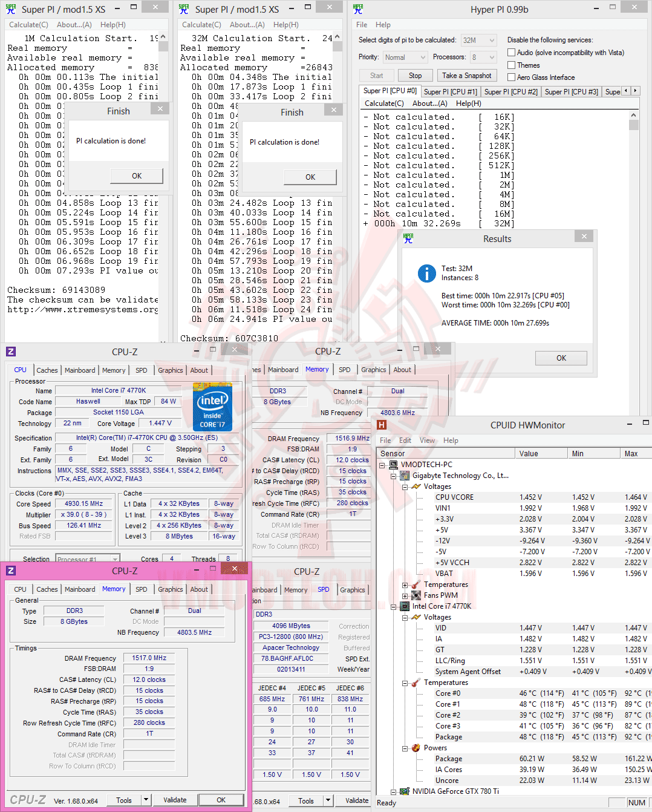Click the Hyper PI results scrollbar up arrow
Screen dimensions: 652x812
[x=633, y=115]
